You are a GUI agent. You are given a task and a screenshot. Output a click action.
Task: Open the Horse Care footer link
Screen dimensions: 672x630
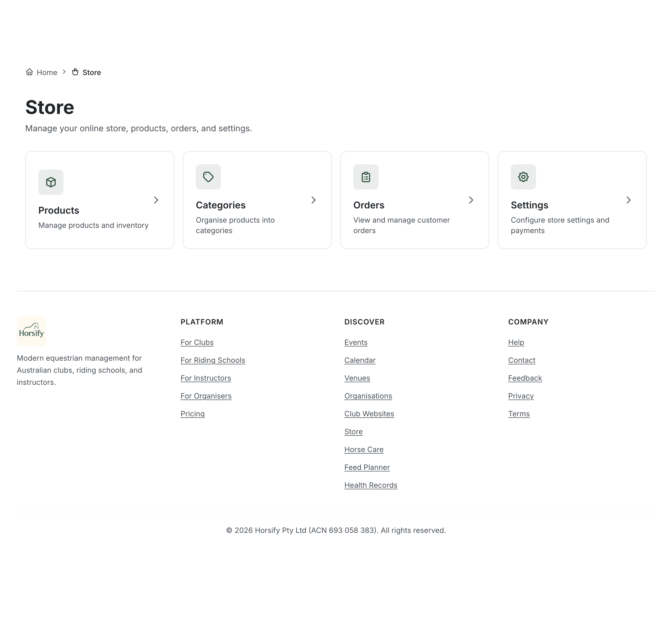pos(364,449)
